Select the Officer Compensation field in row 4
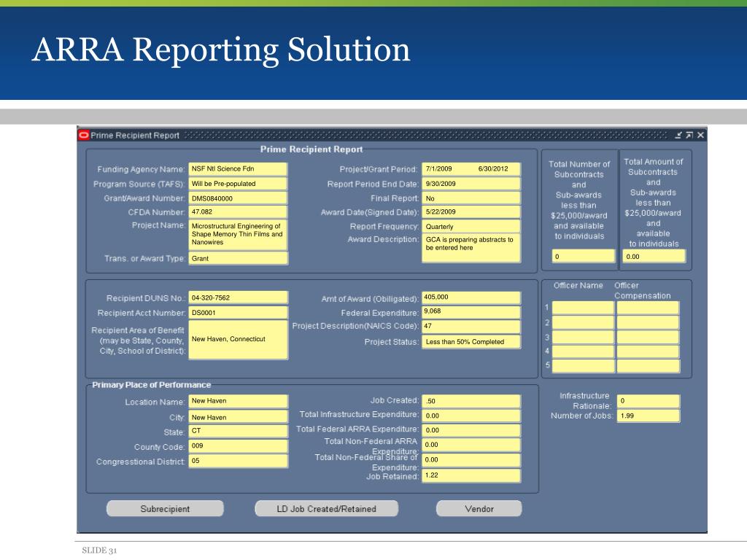This screenshot has width=747, height=560. 648,351
